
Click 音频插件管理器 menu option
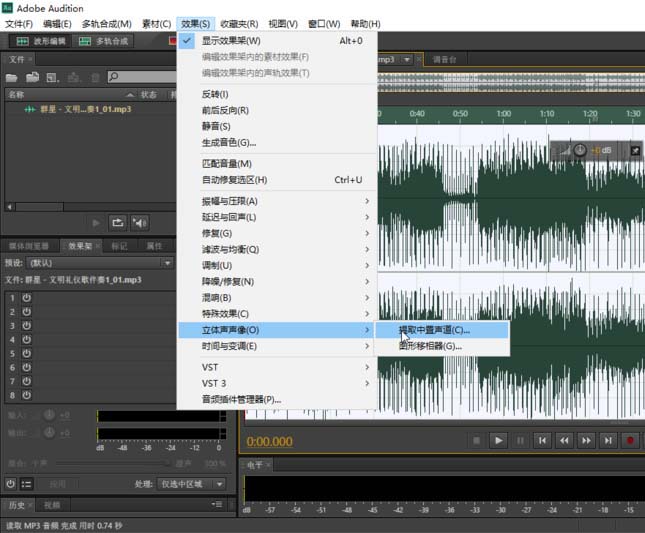coord(241,399)
